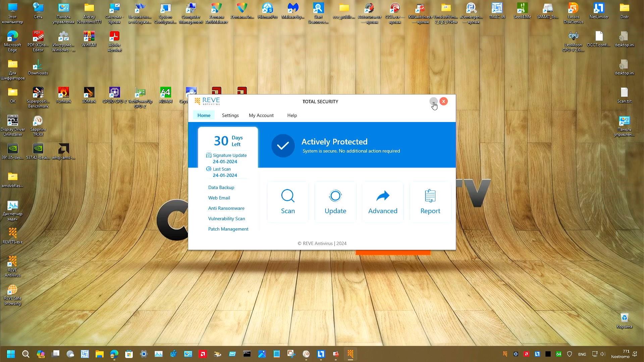Click the Last Scan clock icon
This screenshot has width=644, height=362.
pyautogui.click(x=209, y=169)
